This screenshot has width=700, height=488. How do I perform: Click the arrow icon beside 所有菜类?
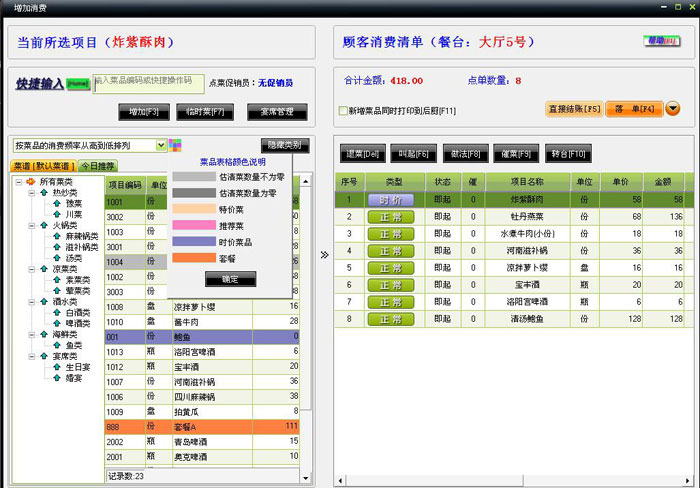(30, 181)
